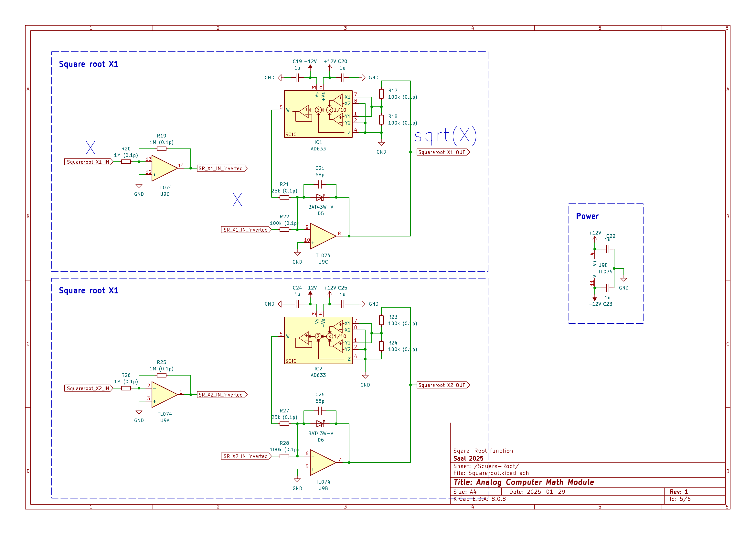Click capacitor C22 in Power block
Image resolution: width=756 pixels, height=535 pixels.
tap(608, 249)
